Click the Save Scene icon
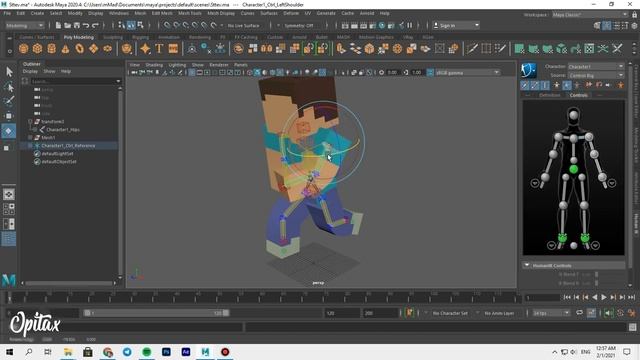Screen dimensions: 640x360 click(x=77, y=25)
